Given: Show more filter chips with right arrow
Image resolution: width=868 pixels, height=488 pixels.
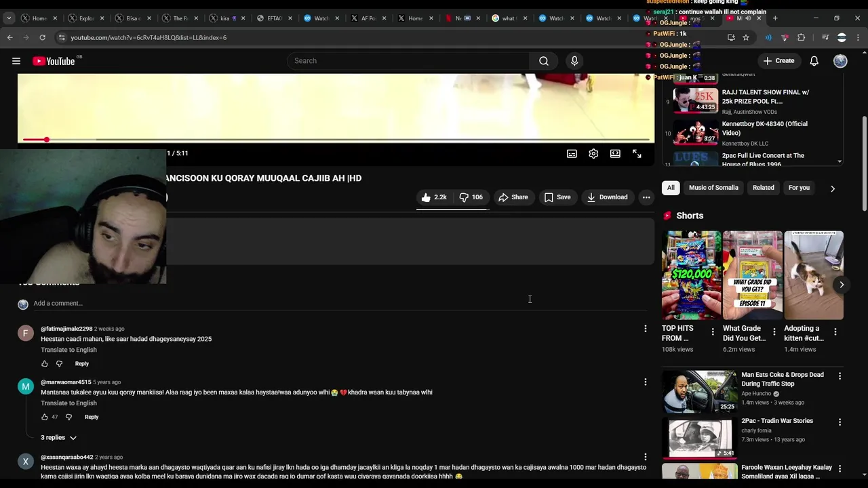Looking at the screenshot, I should coord(833,188).
